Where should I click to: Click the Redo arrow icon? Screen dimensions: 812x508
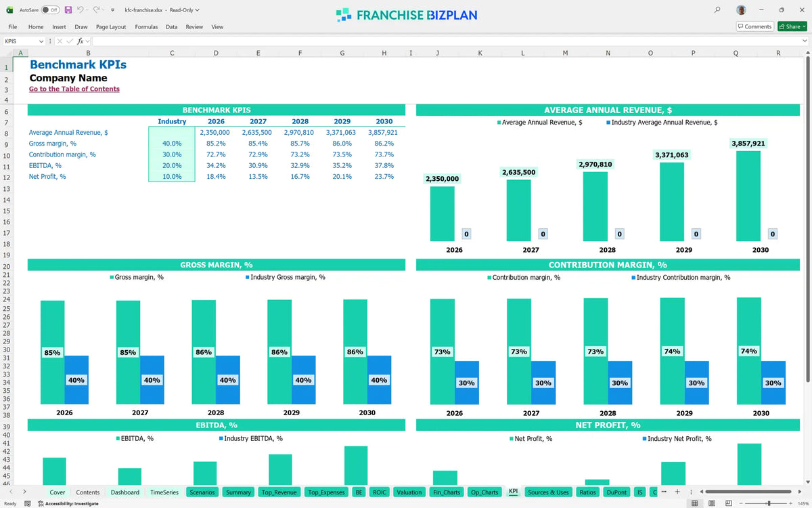coord(97,10)
